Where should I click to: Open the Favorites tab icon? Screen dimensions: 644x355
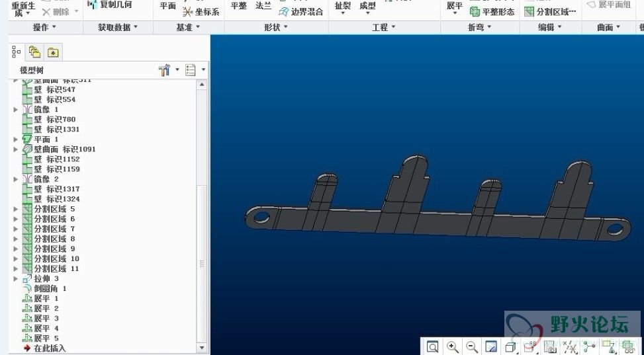tap(53, 52)
